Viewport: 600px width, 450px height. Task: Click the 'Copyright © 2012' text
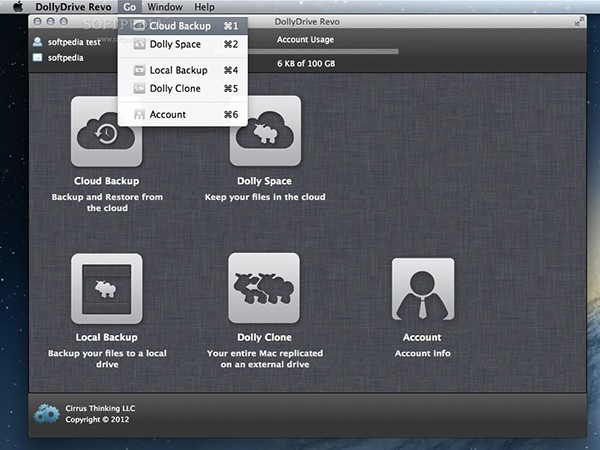click(97, 419)
